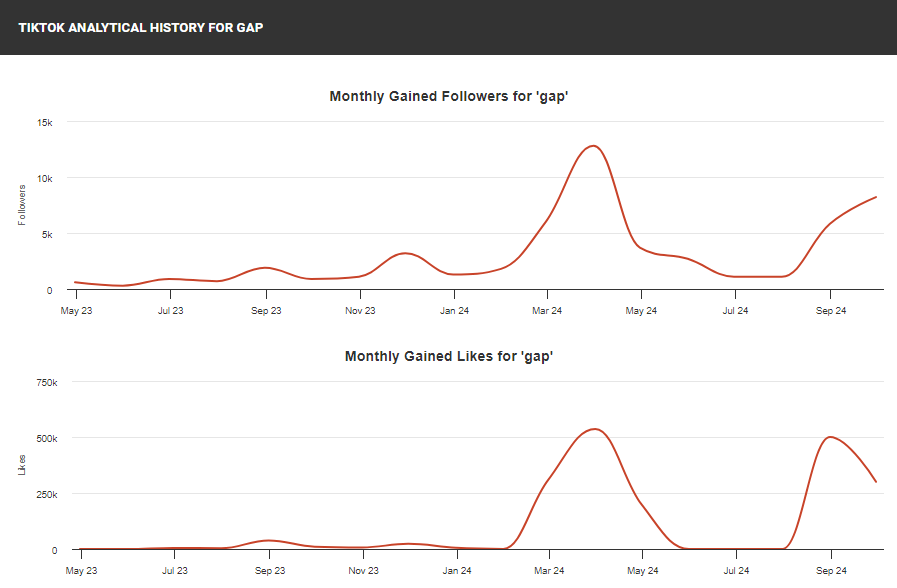The image size is (897, 588).
Task: Select 'Nov 23' label on followers chart axis
Action: pos(360,311)
